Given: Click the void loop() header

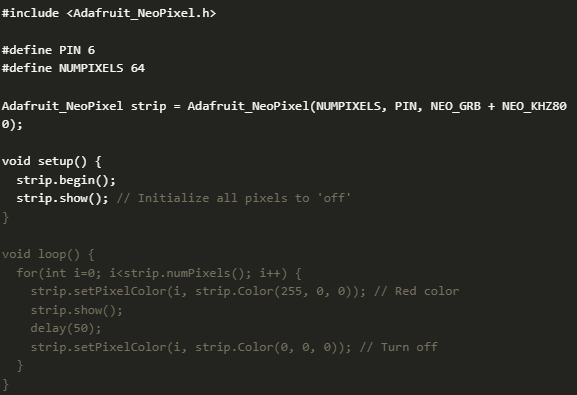Looking at the screenshot, I should (48, 254).
